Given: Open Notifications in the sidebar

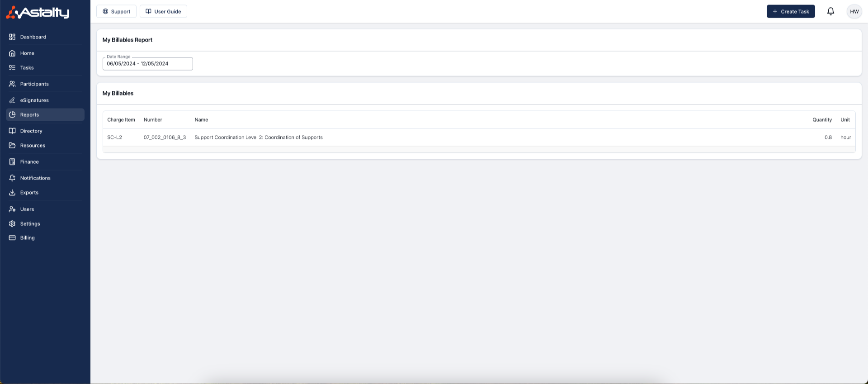Looking at the screenshot, I should point(35,178).
